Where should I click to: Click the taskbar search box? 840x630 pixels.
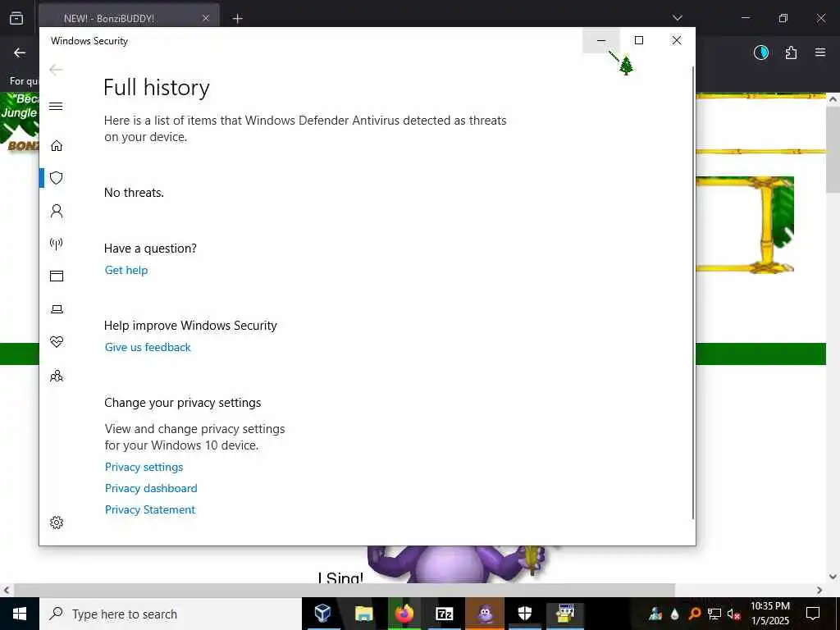click(x=171, y=614)
